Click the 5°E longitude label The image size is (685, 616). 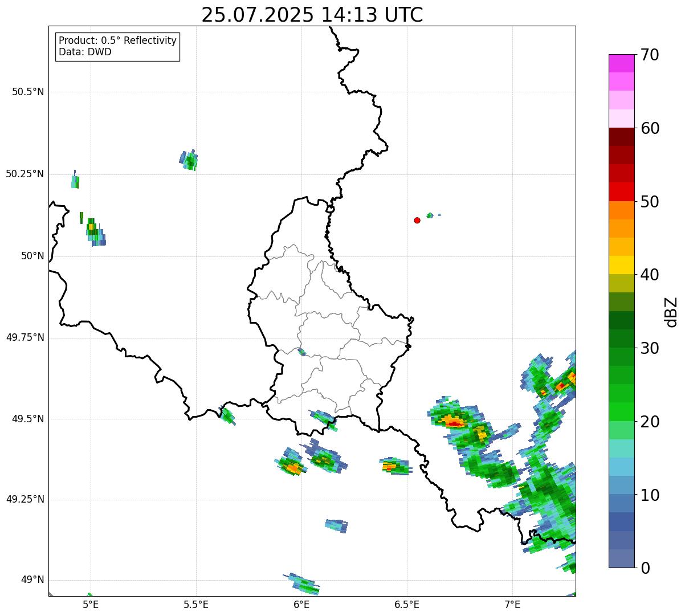91,604
